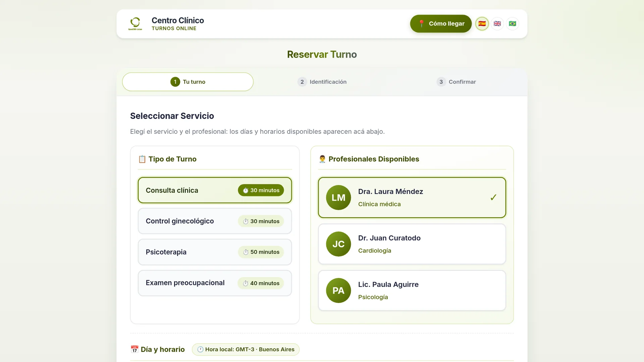The image size is (644, 362).
Task: Click the Cardiología specialty text
Action: click(x=375, y=251)
